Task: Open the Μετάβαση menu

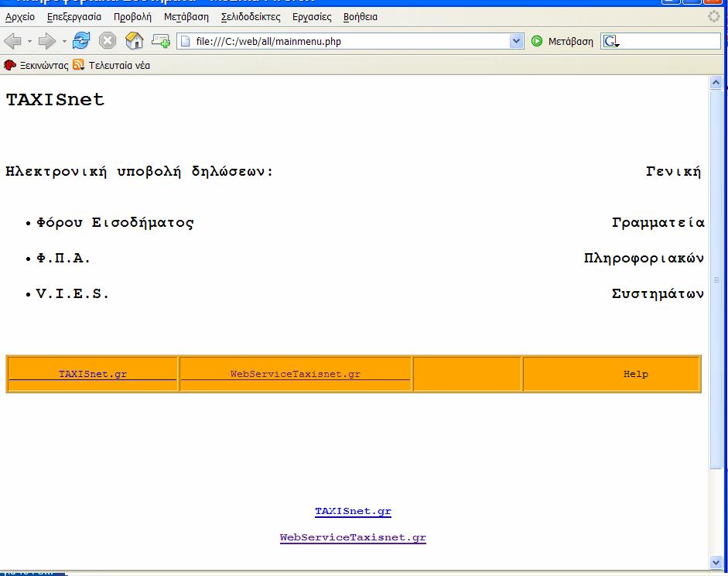Action: click(186, 17)
